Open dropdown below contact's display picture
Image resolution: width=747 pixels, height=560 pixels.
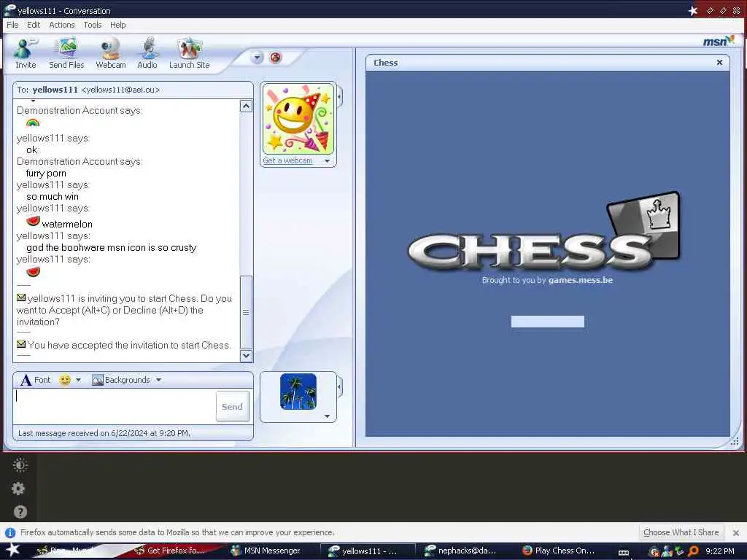click(328, 161)
